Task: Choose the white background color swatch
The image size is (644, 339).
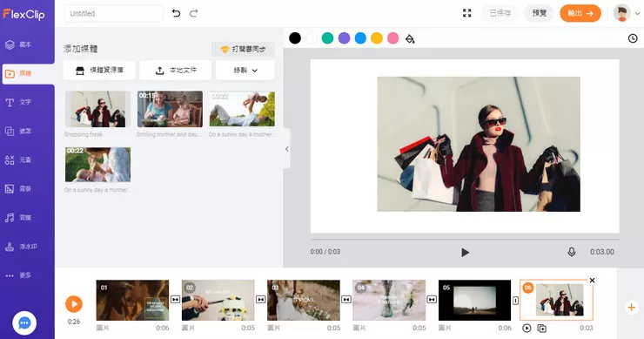Action: point(312,38)
